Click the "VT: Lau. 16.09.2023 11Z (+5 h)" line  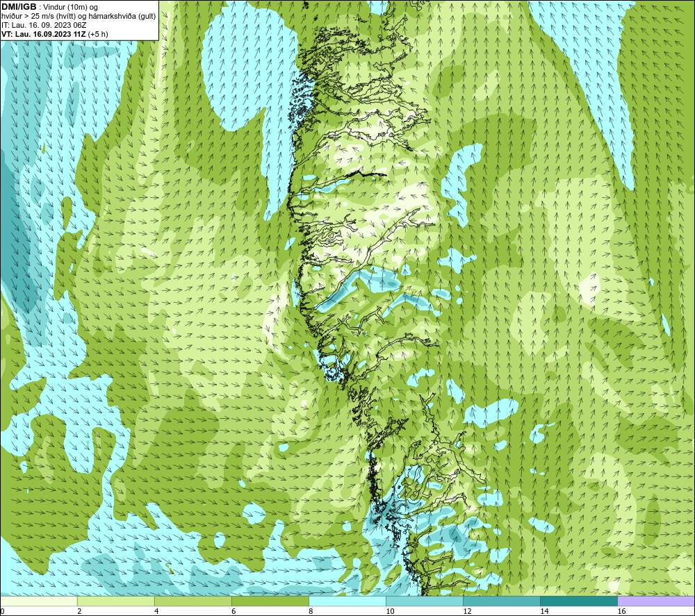tap(54, 33)
